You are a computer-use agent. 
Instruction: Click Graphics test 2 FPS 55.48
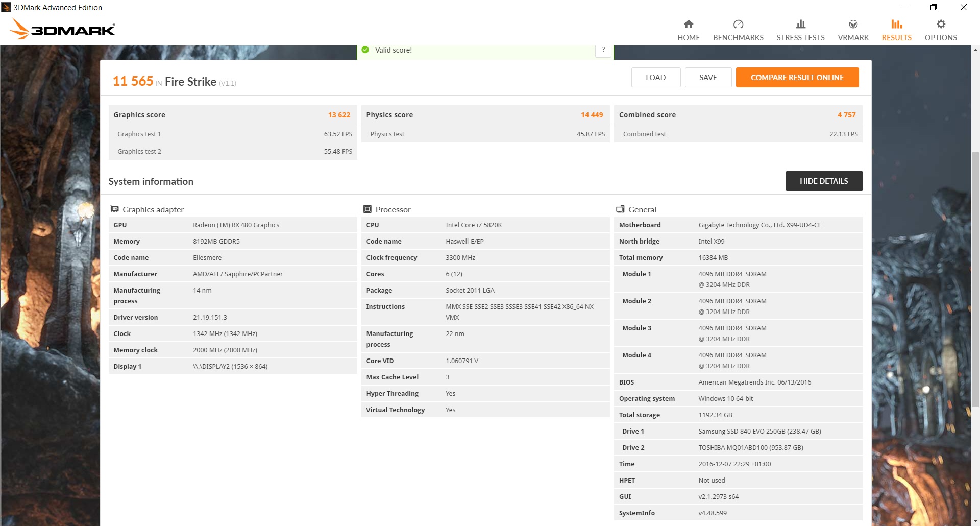338,152
